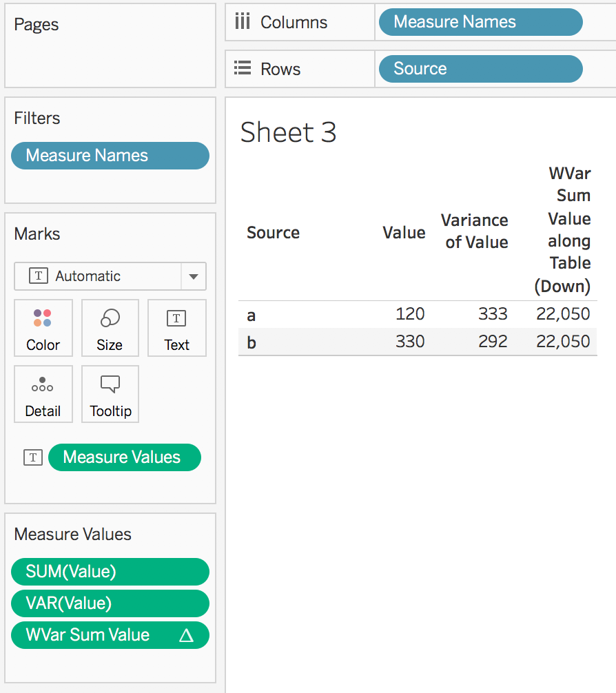Open the Size mark property

[110, 329]
